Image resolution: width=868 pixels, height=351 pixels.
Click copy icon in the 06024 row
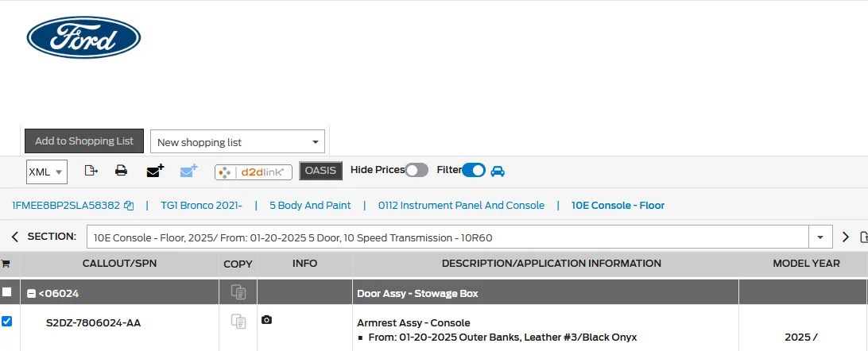238,292
